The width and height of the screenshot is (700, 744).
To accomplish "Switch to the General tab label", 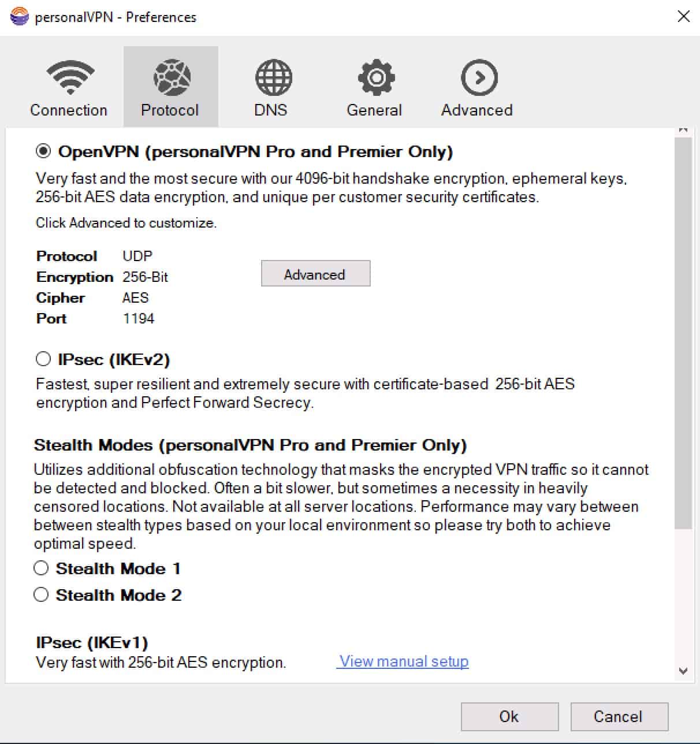I will click(374, 110).
